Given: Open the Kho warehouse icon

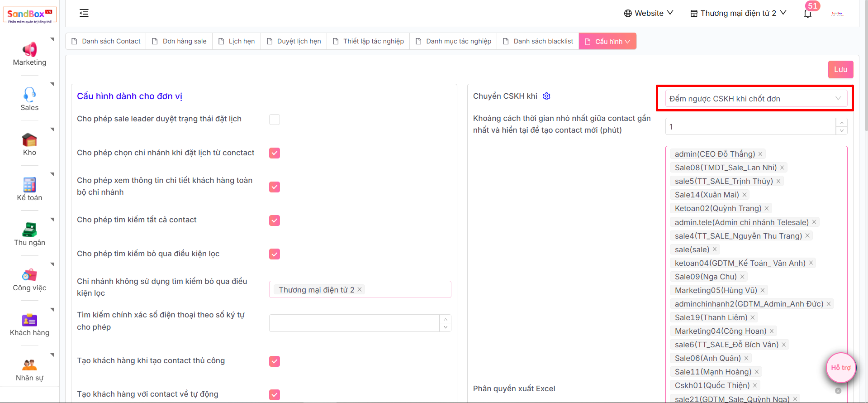Looking at the screenshot, I should [29, 139].
